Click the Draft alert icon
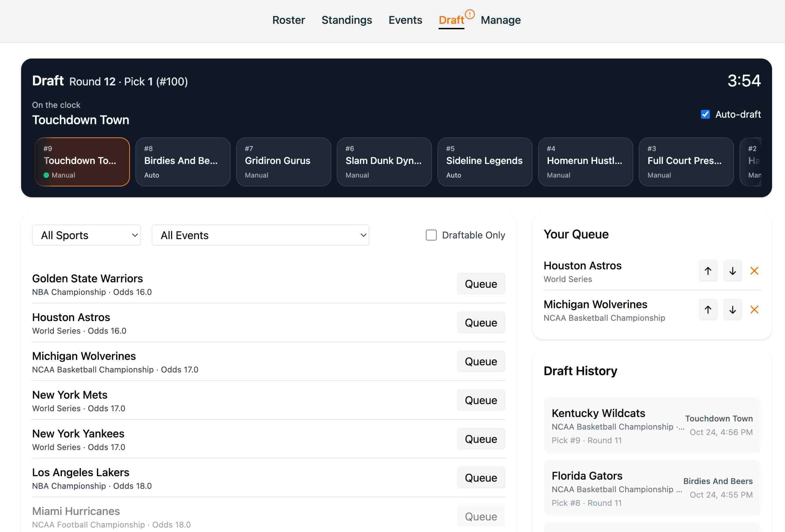Viewport: 785px width, 532px height. pos(470,14)
